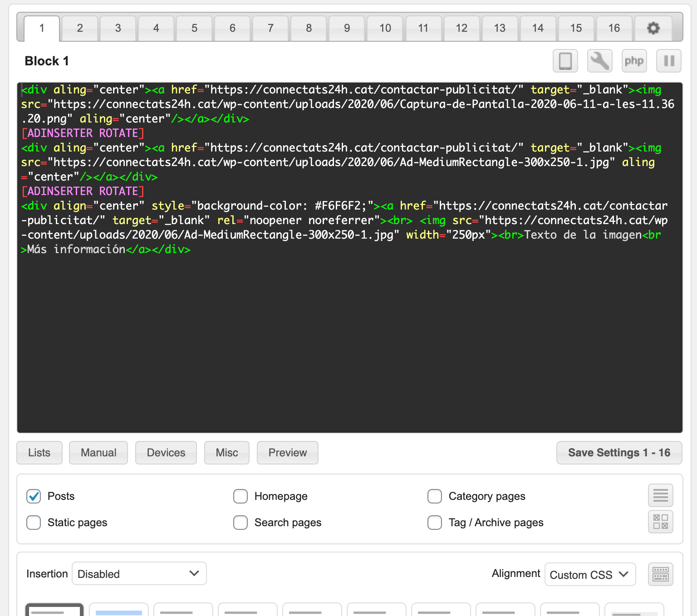Switch to block tab 8

pos(309,29)
